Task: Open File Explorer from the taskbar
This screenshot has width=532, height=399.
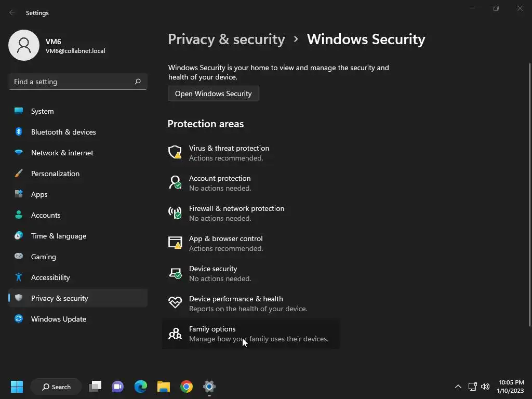Action: 164,387
